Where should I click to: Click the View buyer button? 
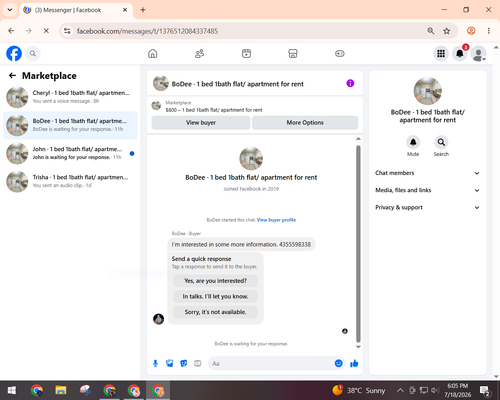tap(201, 123)
